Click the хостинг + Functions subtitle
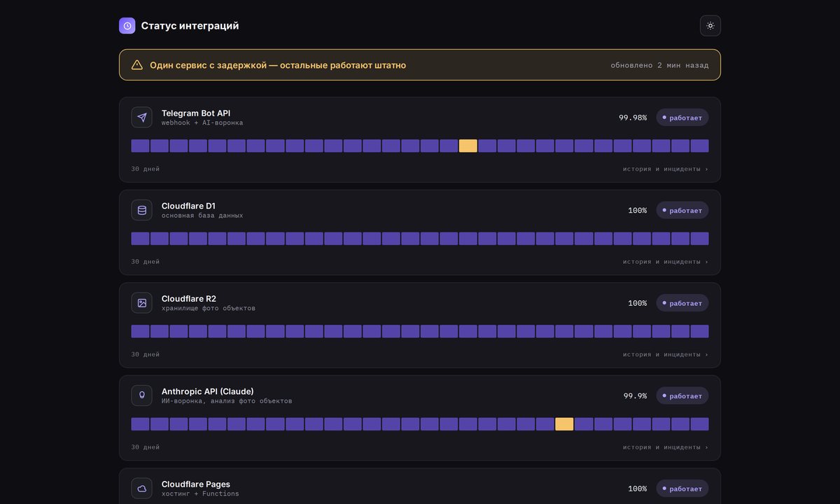Screen dimensions: 840x504 coord(200,493)
